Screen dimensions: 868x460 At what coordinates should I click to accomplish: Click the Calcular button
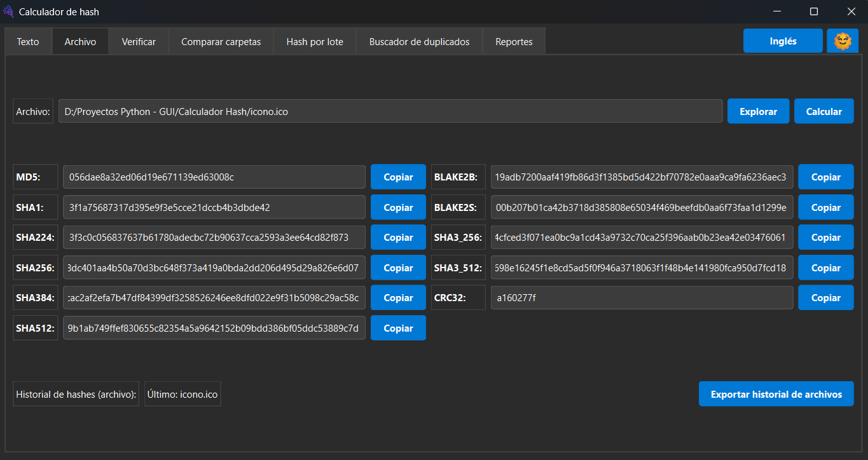(823, 111)
